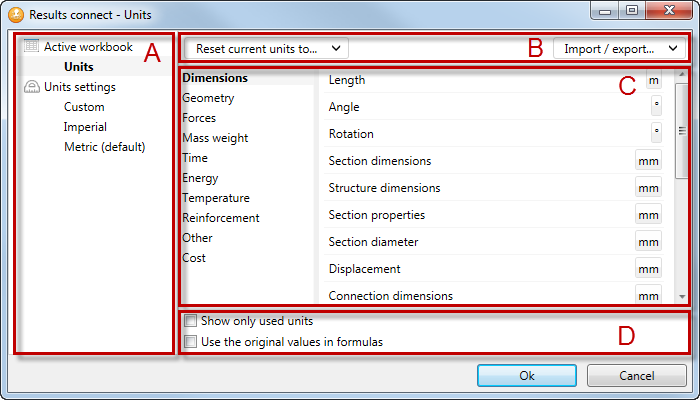Click the Units settings icon
This screenshot has height=400, width=700.
coord(31,87)
